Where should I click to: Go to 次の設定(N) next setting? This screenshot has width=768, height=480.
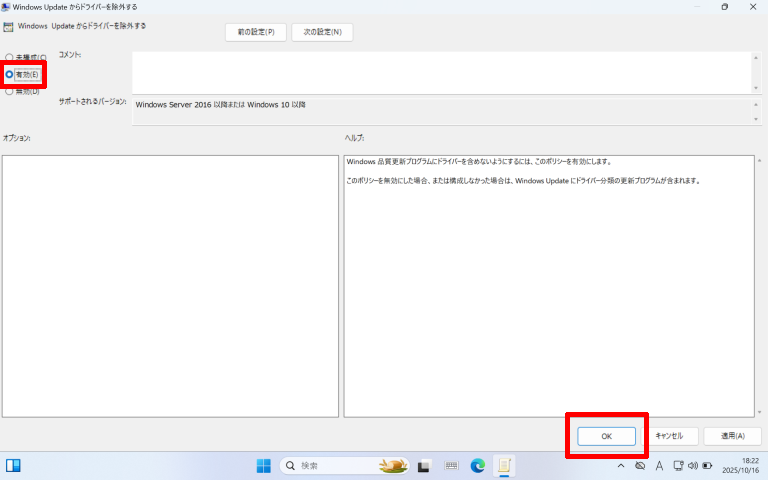tap(322, 32)
